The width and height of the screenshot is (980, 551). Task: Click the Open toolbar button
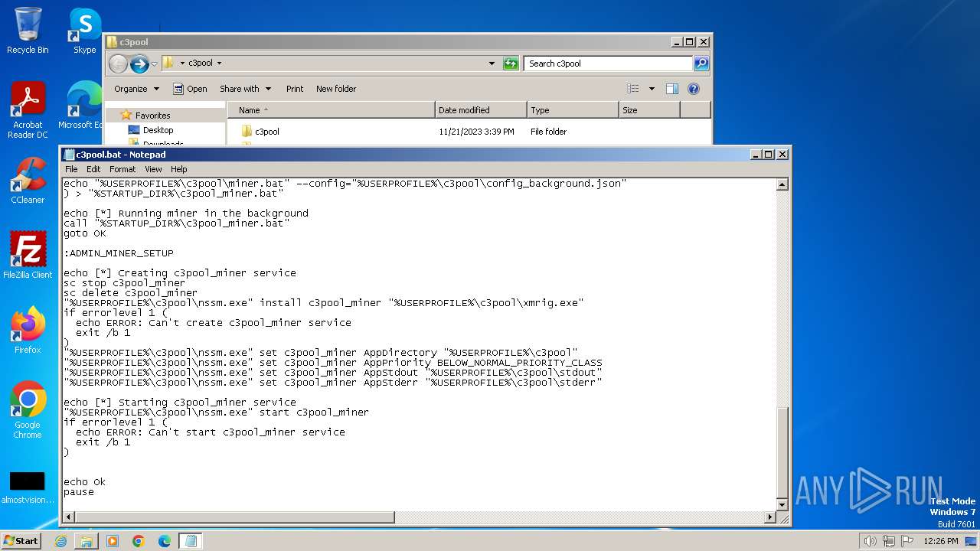pos(190,89)
